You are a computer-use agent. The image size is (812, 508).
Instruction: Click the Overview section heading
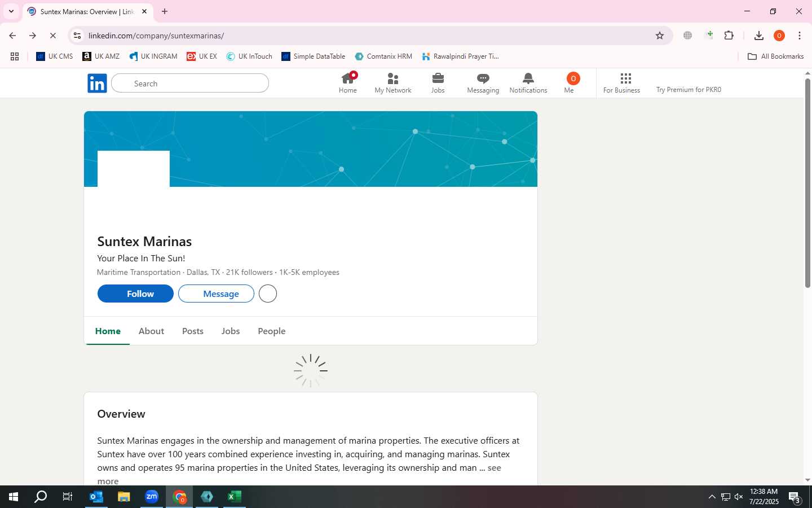[x=121, y=414]
